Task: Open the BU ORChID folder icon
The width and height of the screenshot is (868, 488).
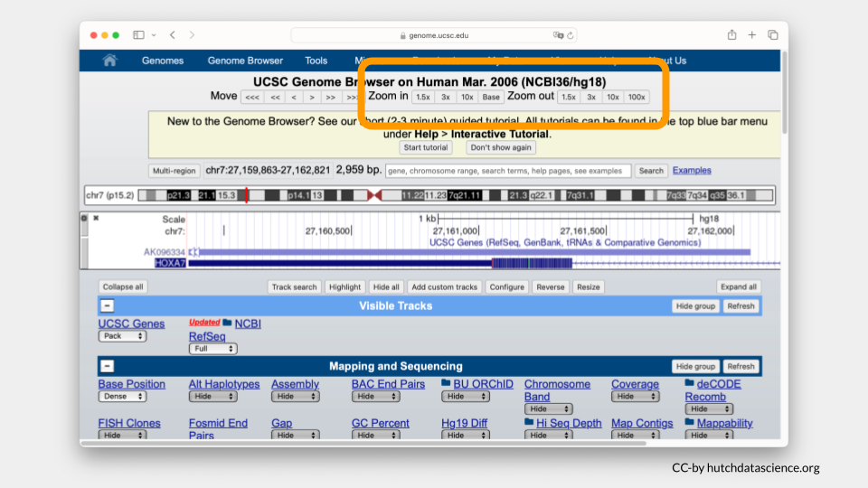Action: pyautogui.click(x=446, y=382)
